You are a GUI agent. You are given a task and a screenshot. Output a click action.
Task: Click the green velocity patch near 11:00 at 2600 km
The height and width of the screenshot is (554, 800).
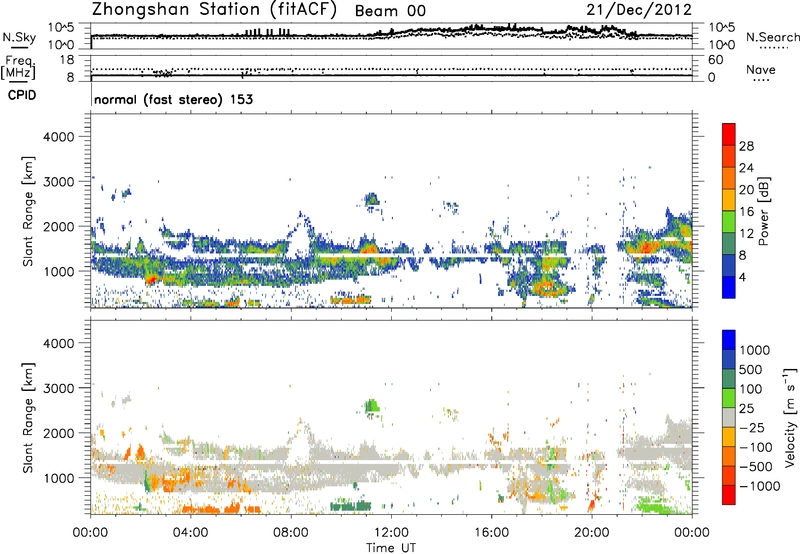click(x=372, y=406)
